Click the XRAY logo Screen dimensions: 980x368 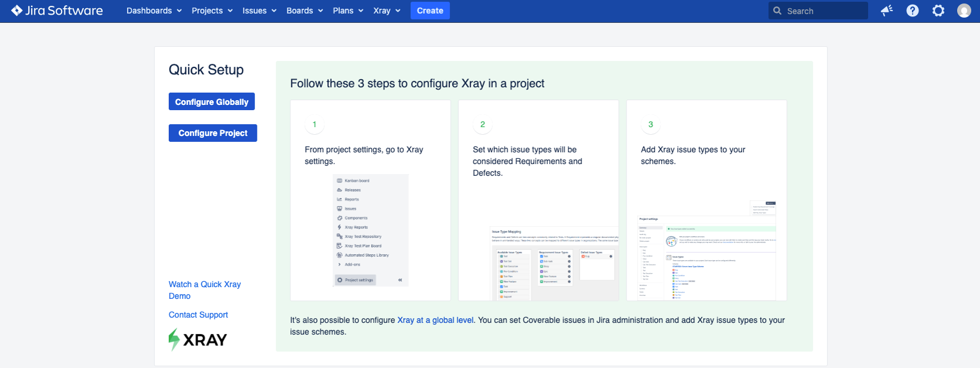pyautogui.click(x=198, y=339)
